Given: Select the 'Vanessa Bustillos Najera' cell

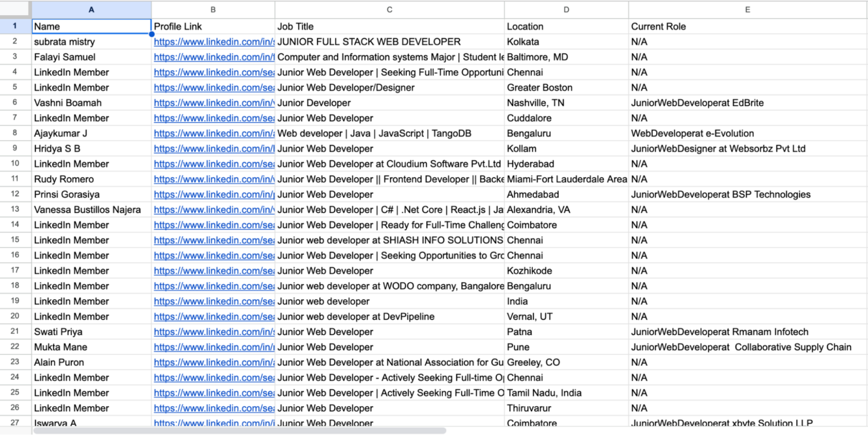Looking at the screenshot, I should click(x=92, y=209).
